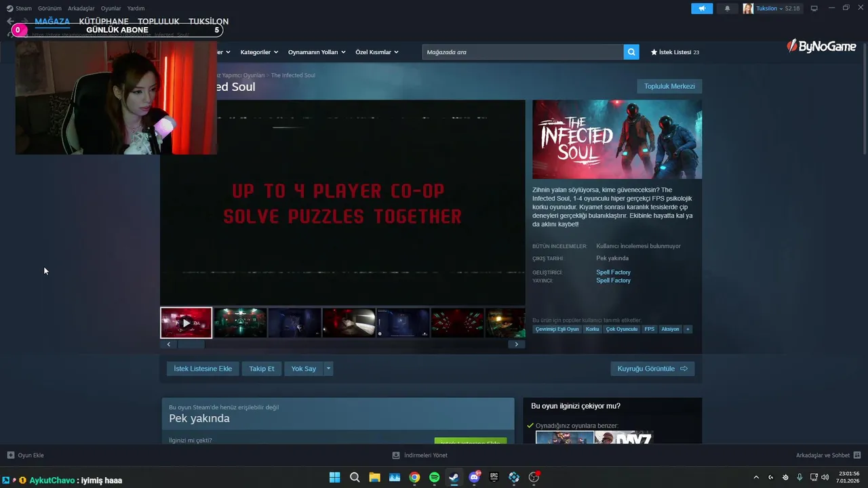Viewport: 868px width, 488px height.
Task: Show hidden system tray icons
Action: point(756,477)
